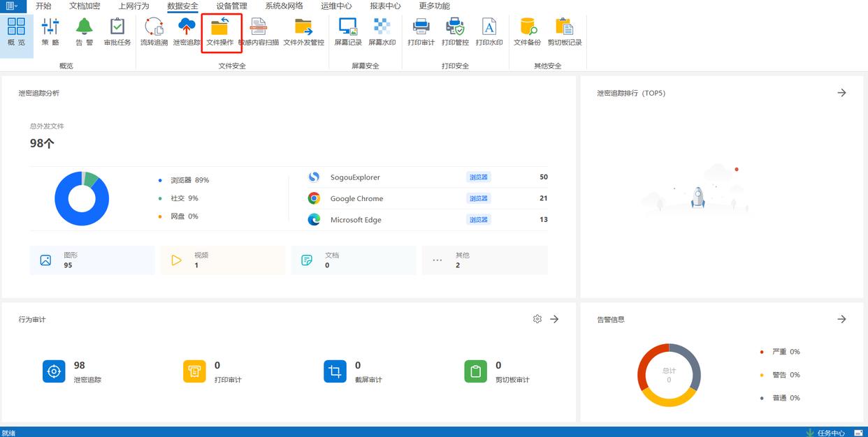Image resolution: width=868 pixels, height=437 pixels.
Task: Open 打印审计 print audit tool
Action: pos(421,32)
